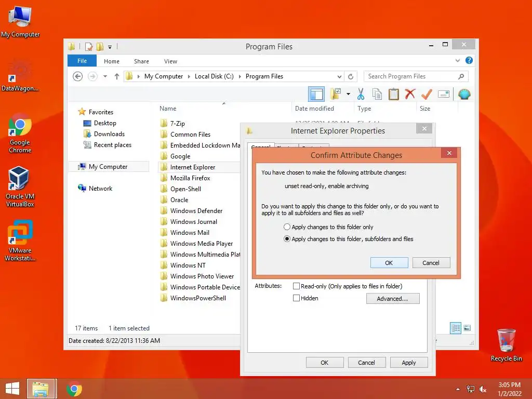532x399 pixels.
Task: Click the clipboard Paste icon in toolbar
Action: tap(394, 95)
